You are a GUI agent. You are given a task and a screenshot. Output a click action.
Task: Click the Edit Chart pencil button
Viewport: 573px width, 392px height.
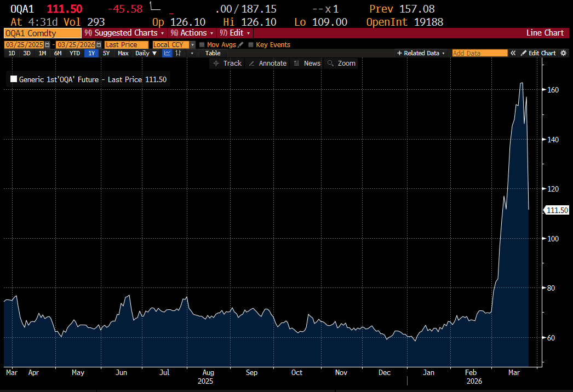[538, 53]
